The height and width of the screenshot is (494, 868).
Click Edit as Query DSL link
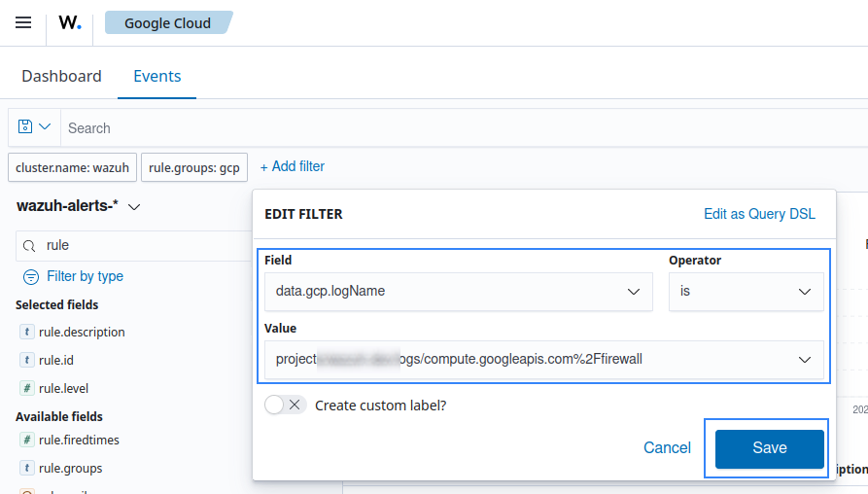[x=759, y=214]
